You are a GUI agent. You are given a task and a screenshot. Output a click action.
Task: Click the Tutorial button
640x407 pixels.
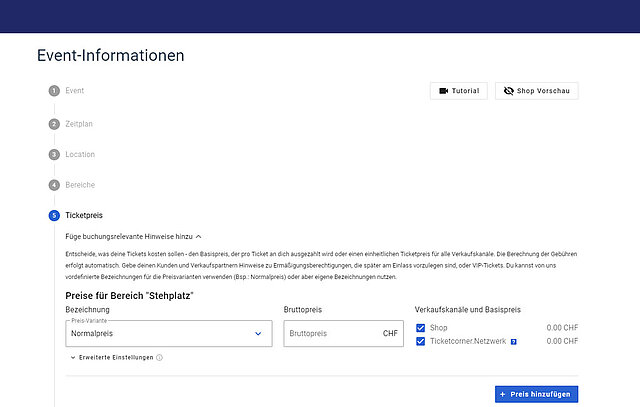458,91
